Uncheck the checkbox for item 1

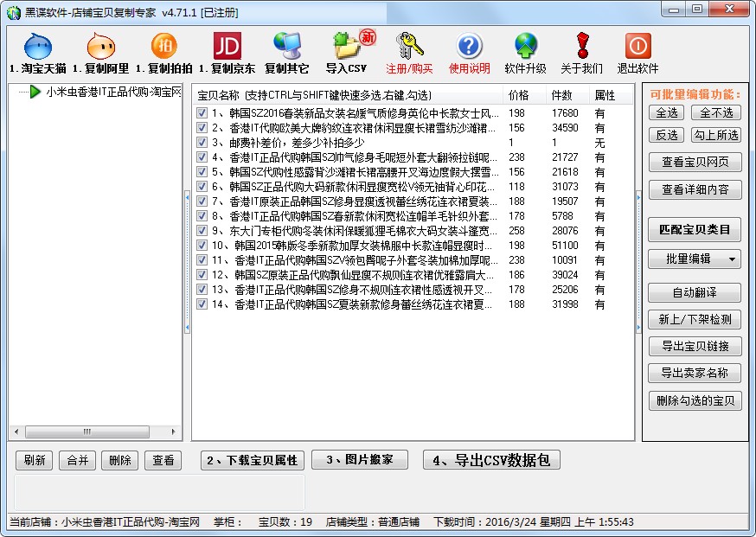coord(202,113)
